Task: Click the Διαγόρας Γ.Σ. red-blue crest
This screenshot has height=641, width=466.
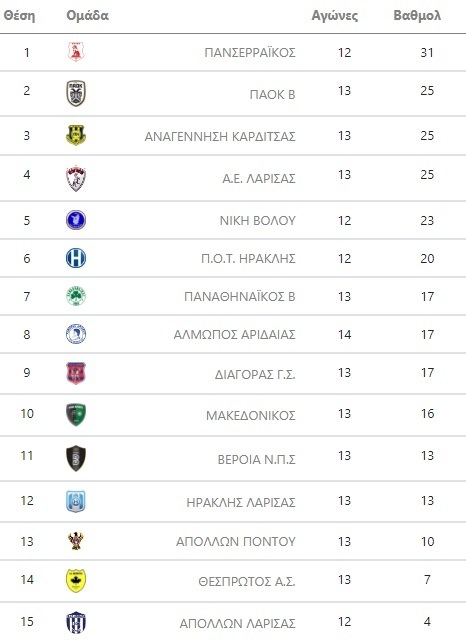Action: pos(76,373)
